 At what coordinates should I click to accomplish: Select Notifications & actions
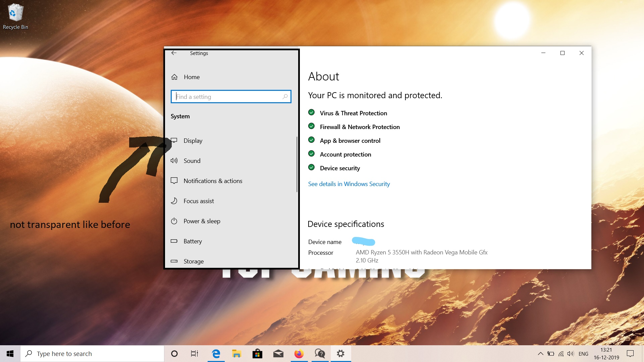tap(213, 181)
